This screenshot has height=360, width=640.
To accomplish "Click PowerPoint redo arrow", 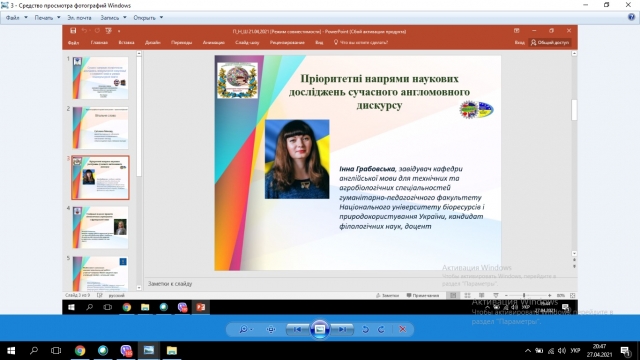I will click(x=97, y=31).
